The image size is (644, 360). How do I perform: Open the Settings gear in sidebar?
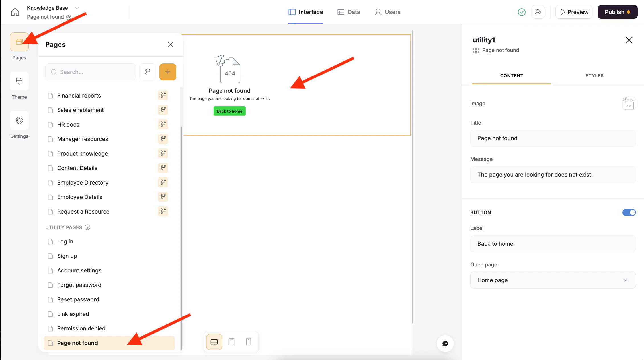tap(19, 121)
